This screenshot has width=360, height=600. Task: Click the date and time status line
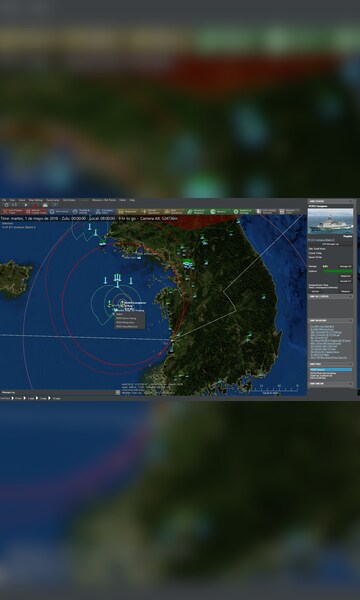(x=89, y=218)
